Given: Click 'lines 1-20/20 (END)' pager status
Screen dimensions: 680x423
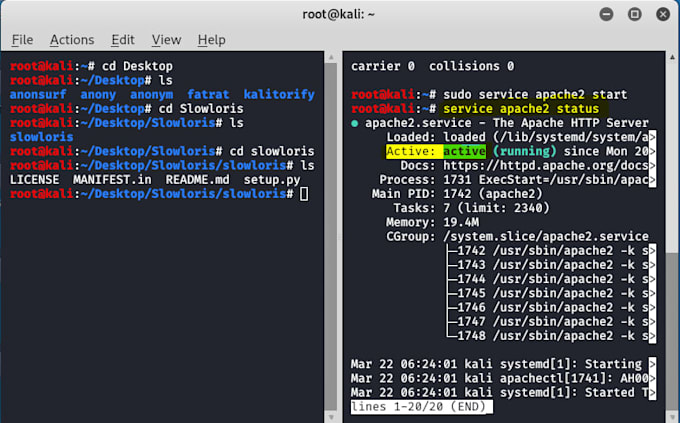Looking at the screenshot, I should [x=422, y=407].
